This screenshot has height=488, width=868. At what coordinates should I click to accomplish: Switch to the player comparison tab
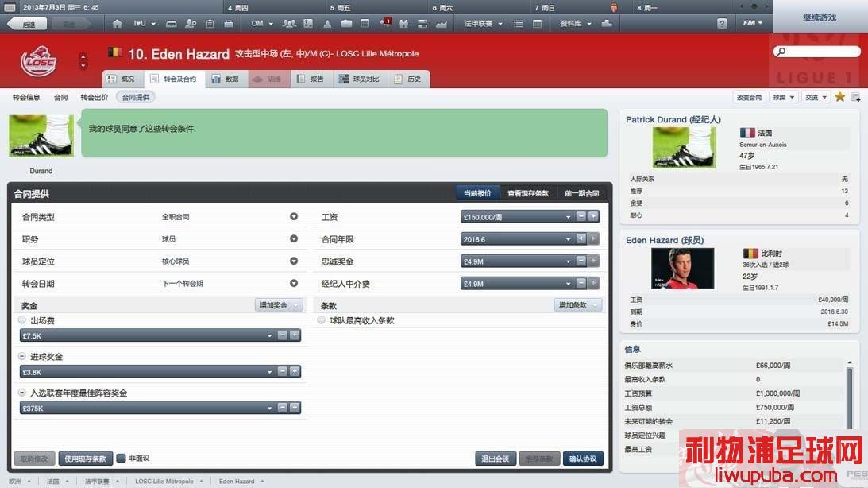(361, 79)
